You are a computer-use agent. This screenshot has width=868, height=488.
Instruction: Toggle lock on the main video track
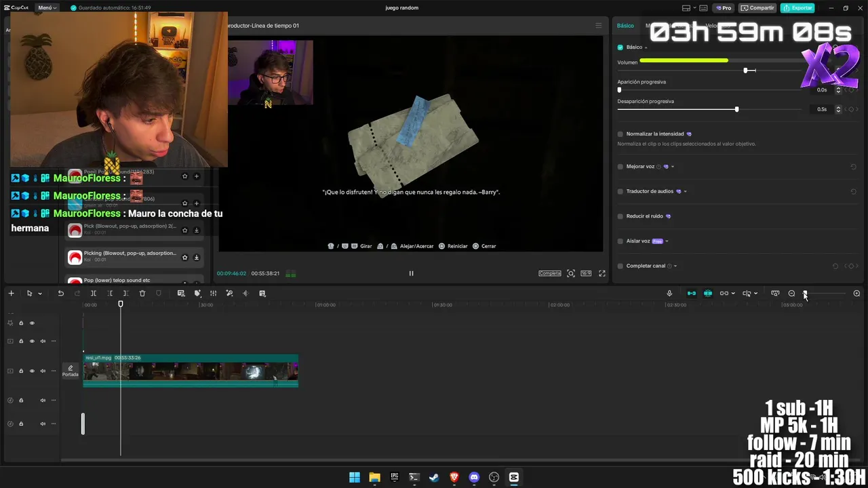coord(21,371)
